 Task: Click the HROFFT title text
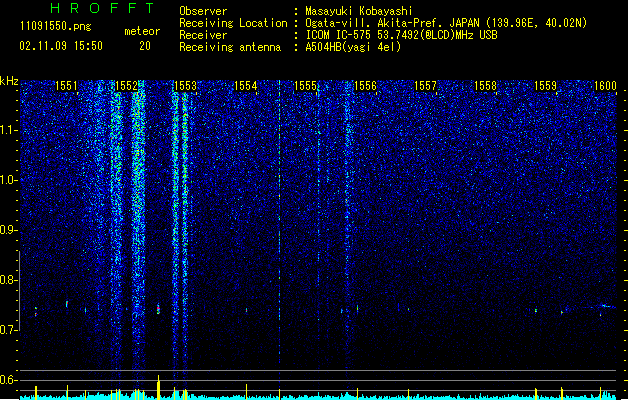click(x=103, y=8)
